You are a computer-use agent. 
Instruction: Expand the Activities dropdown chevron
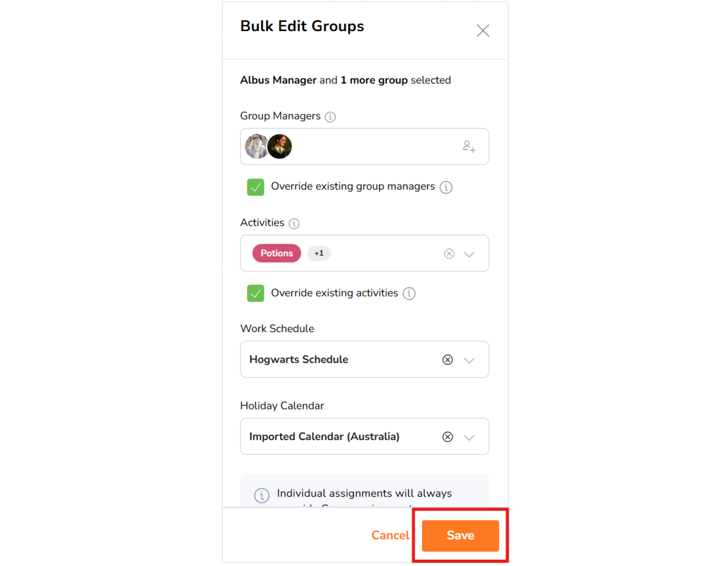coord(469,254)
